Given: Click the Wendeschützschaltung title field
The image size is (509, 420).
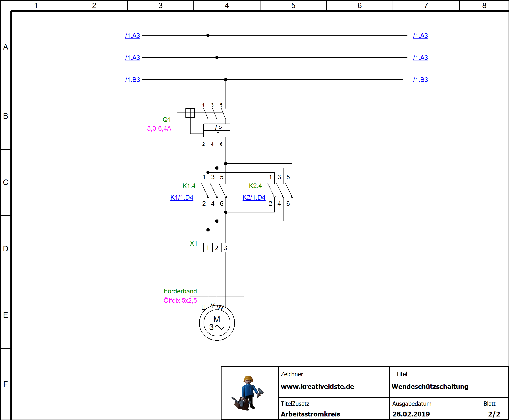Looking at the screenshot, I should [430, 386].
